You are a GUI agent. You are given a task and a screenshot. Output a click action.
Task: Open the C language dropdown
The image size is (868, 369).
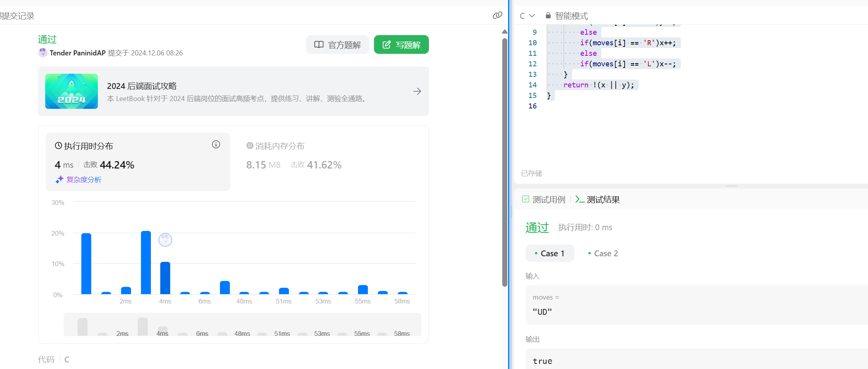pyautogui.click(x=527, y=16)
